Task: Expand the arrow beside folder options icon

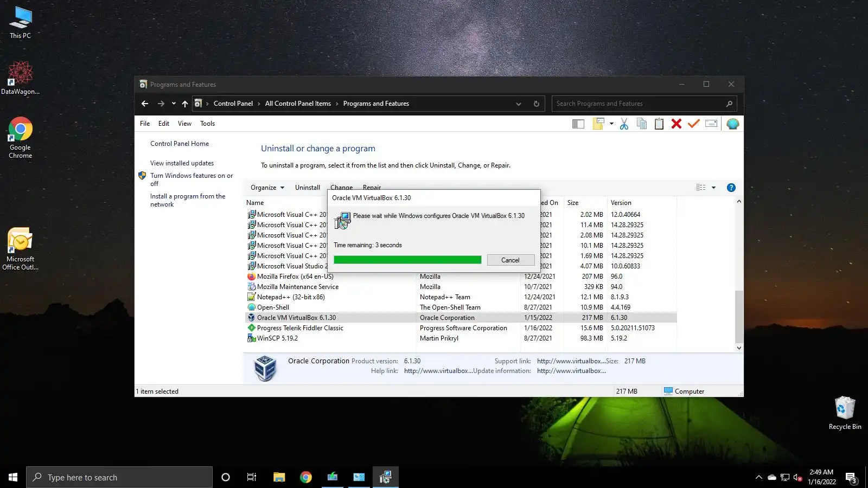Action: (x=611, y=124)
